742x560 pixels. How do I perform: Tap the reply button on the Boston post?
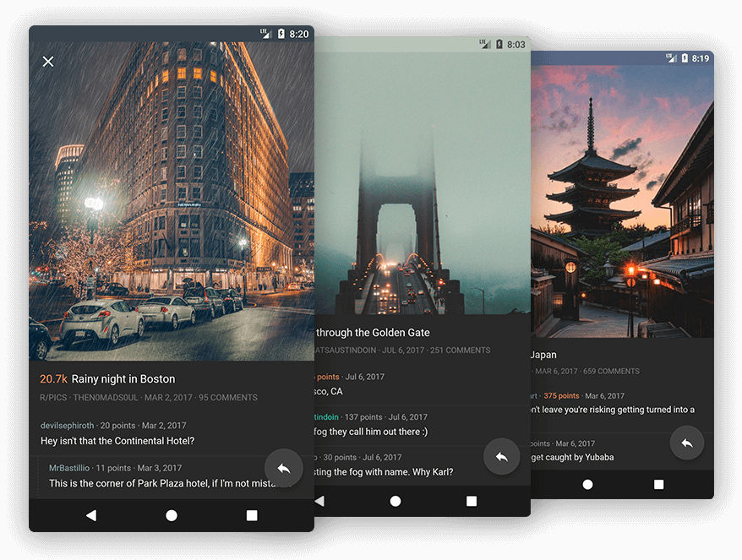pyautogui.click(x=283, y=468)
